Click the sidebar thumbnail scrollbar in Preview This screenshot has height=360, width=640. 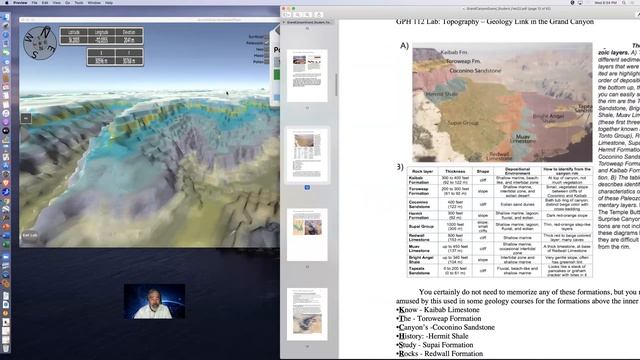click(336, 85)
